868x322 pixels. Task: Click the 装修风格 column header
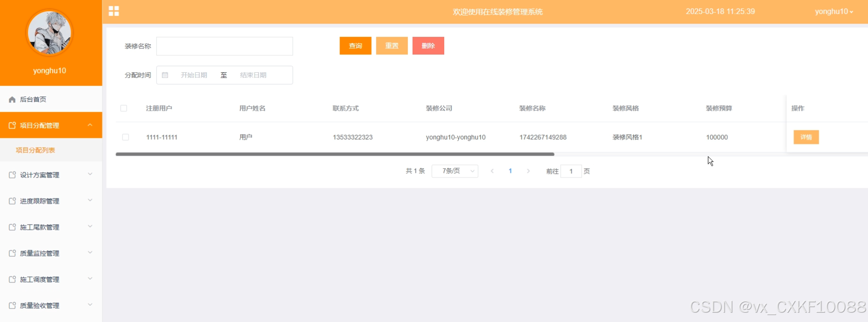tap(625, 108)
